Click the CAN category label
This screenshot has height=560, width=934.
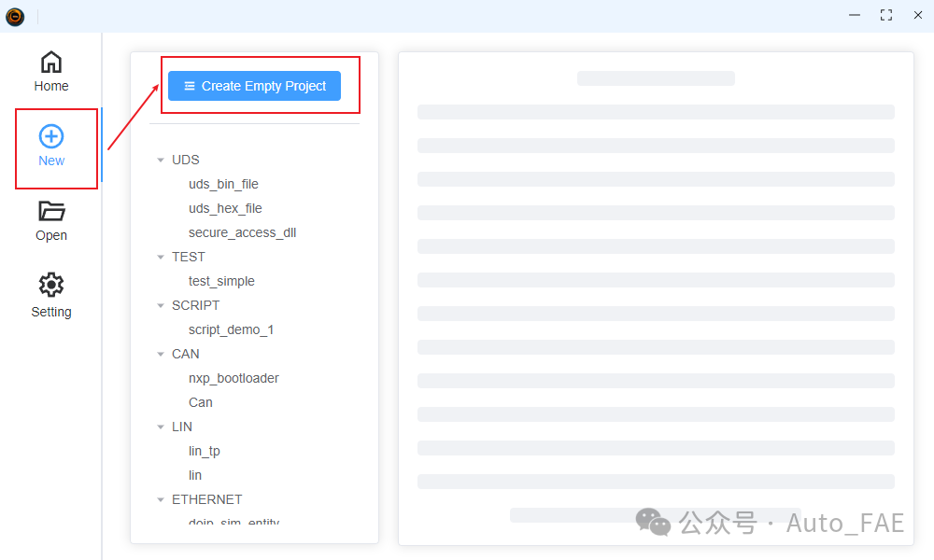[186, 354]
